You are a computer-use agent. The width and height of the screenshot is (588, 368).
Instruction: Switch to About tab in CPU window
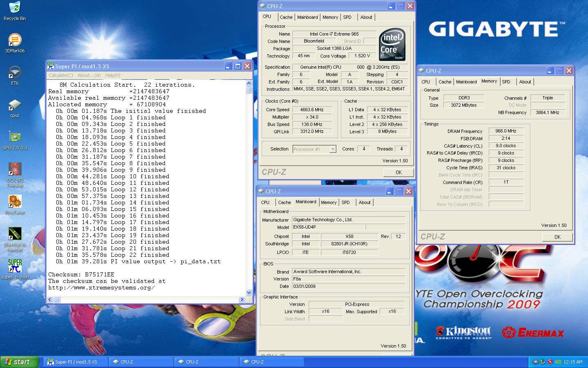(366, 17)
